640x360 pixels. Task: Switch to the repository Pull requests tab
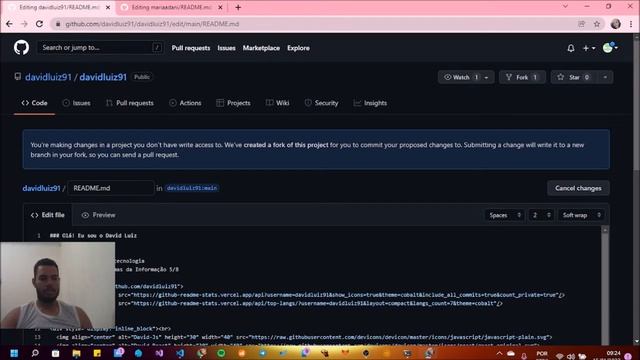tap(129, 103)
